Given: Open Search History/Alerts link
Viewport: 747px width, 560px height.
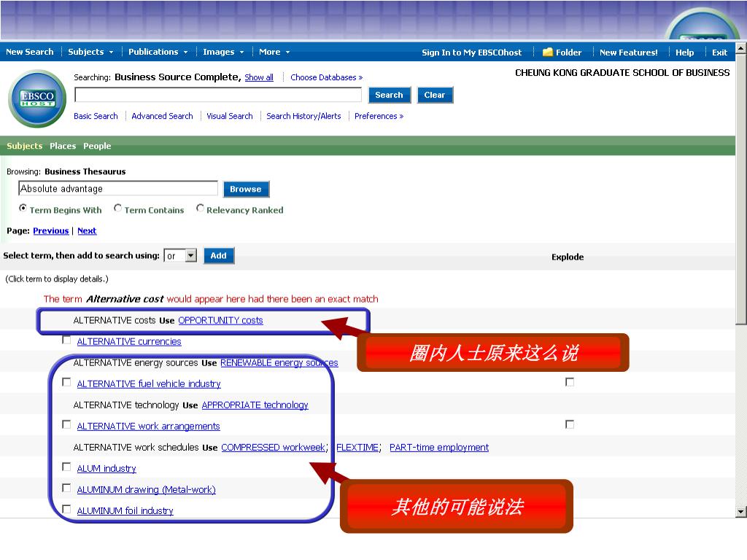Looking at the screenshot, I should (303, 116).
